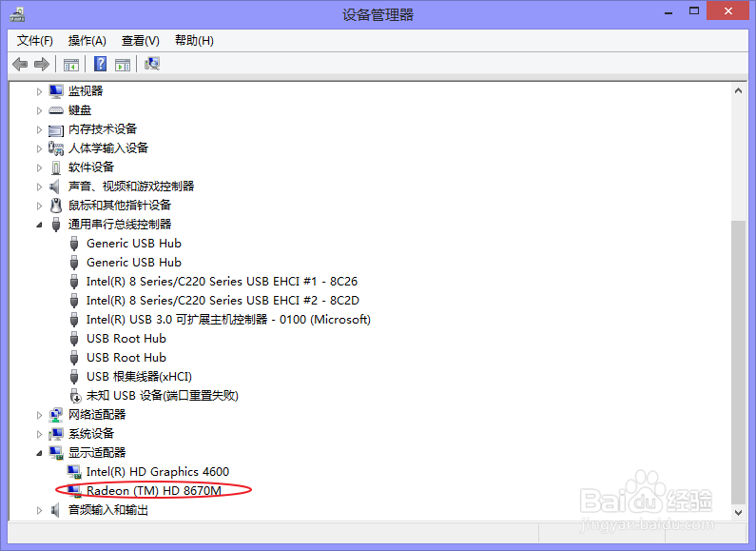Expand the 软件设备 node
This screenshot has width=756, height=551.
click(x=39, y=167)
